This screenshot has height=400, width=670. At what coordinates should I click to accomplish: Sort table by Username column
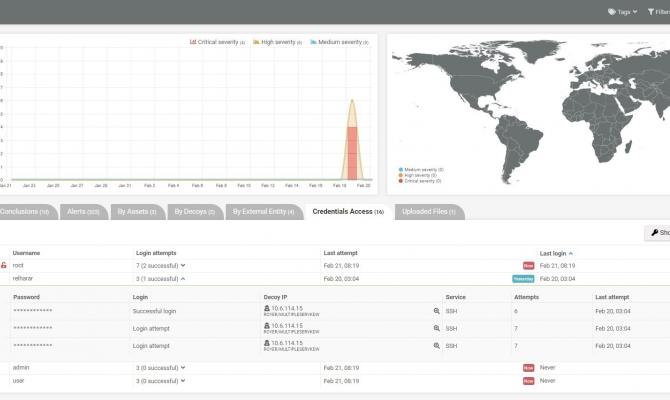pos(26,253)
